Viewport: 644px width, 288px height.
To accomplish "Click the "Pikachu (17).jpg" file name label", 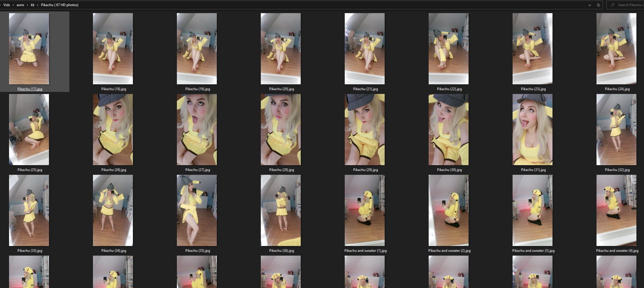I will [x=30, y=89].
